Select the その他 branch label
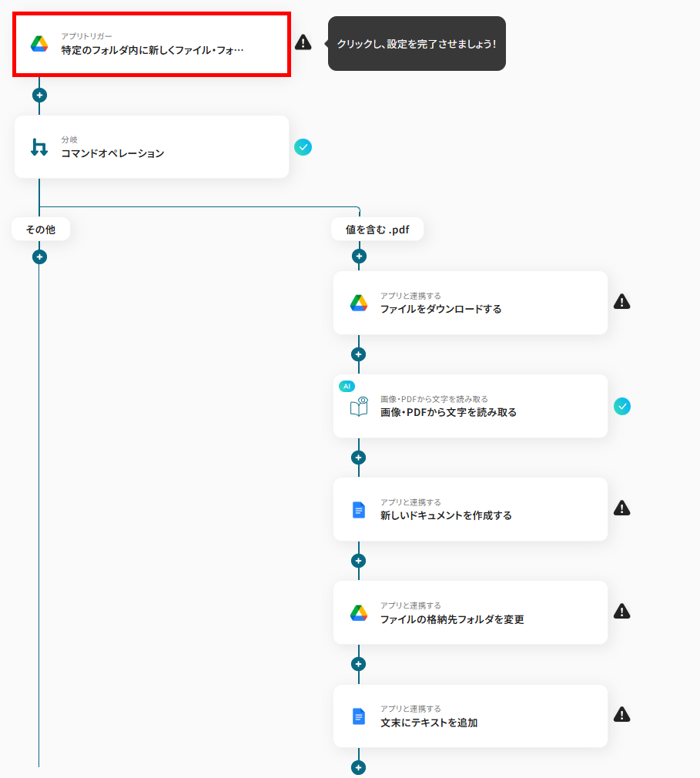The width and height of the screenshot is (700, 778). (x=41, y=230)
